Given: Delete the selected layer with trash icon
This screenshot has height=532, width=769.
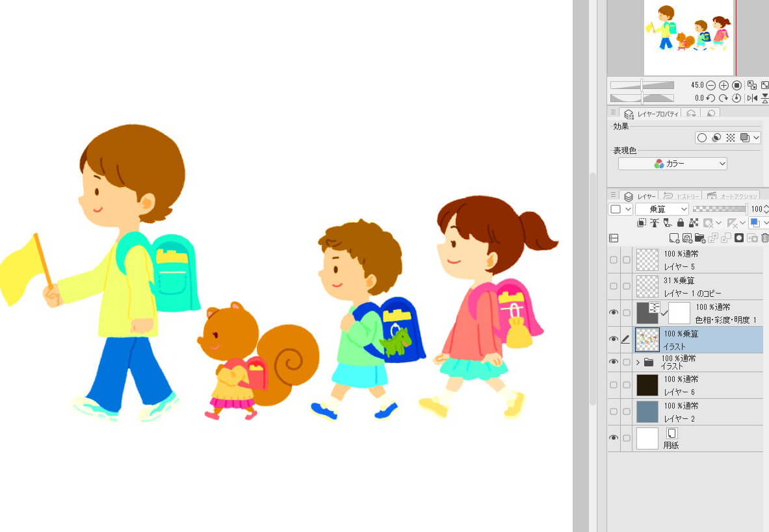Looking at the screenshot, I should pos(765,238).
